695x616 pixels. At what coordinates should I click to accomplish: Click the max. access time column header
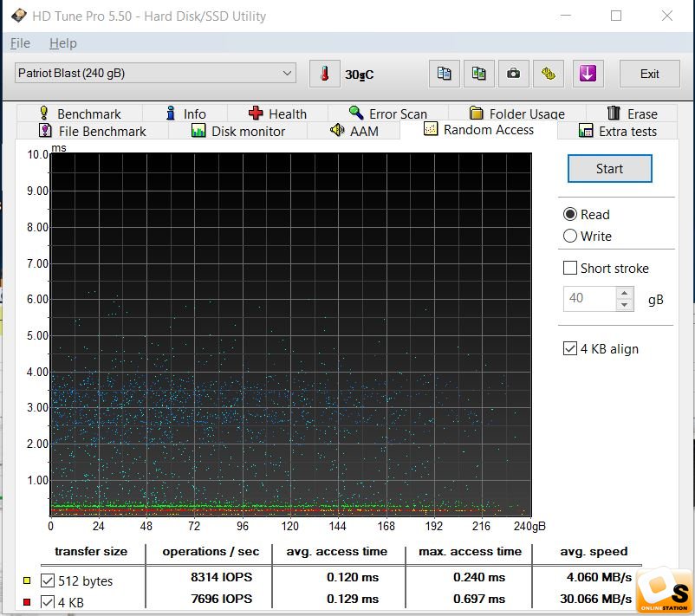[x=470, y=551]
